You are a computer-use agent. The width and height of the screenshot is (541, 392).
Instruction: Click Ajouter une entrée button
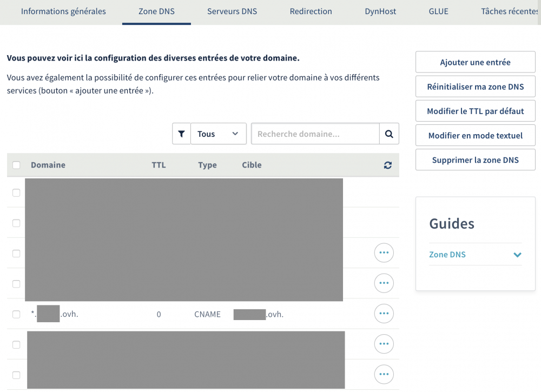[x=475, y=62]
